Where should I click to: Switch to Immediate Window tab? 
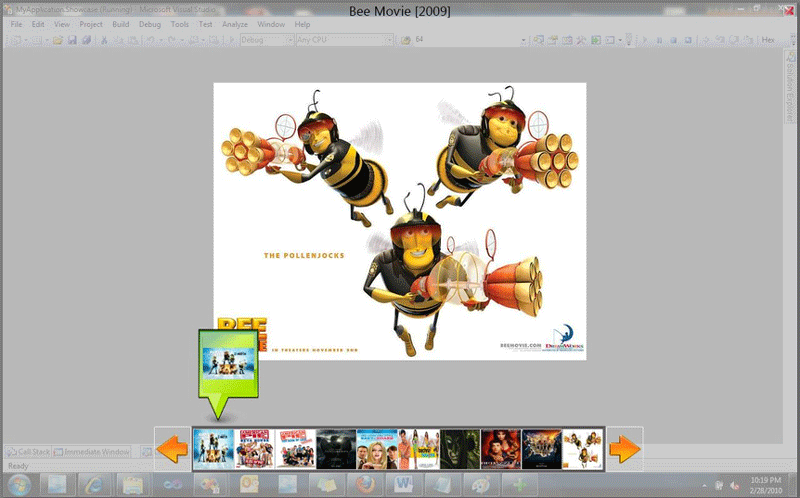(x=92, y=452)
